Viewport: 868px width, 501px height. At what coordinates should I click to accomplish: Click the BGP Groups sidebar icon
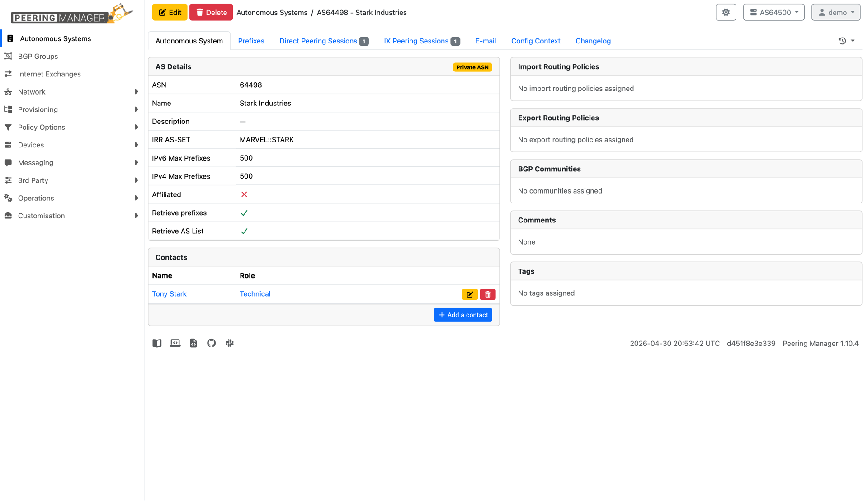click(8, 57)
